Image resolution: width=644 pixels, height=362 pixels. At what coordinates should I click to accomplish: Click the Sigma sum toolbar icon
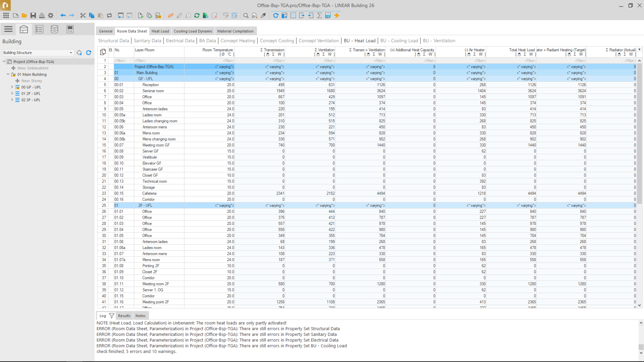click(x=319, y=16)
